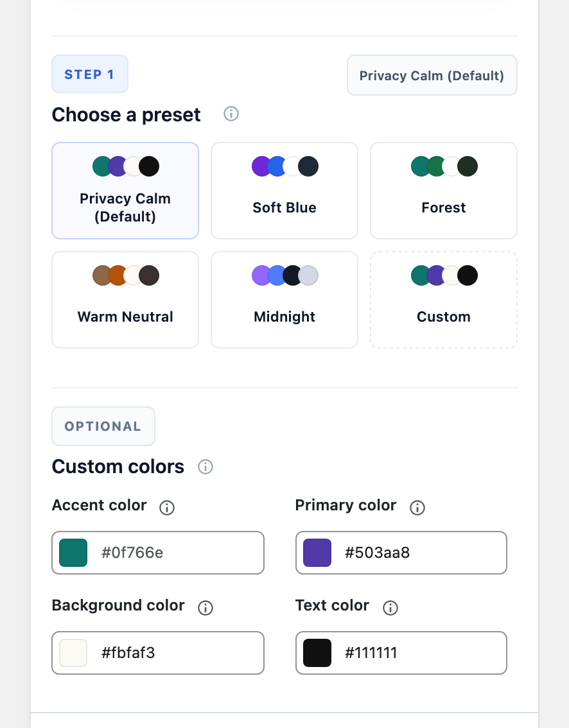Click the Primary color label
This screenshot has width=569, height=728.
(x=346, y=505)
